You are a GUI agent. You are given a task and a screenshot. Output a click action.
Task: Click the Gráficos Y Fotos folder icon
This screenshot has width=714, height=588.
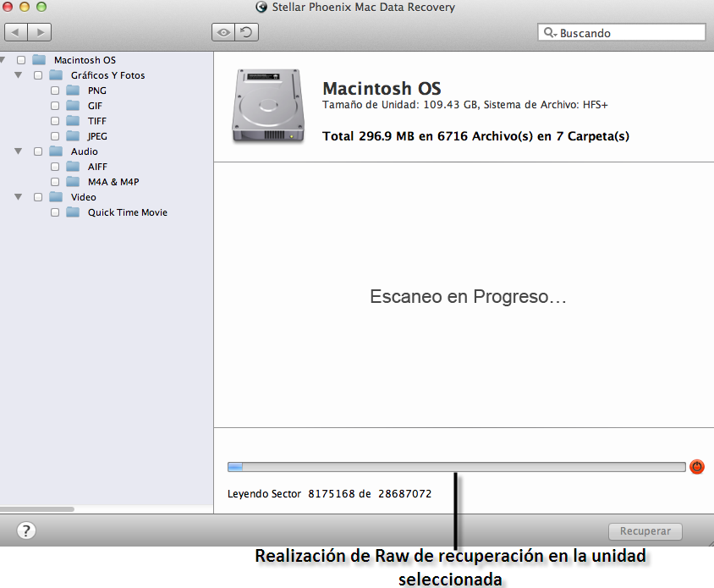click(56, 74)
